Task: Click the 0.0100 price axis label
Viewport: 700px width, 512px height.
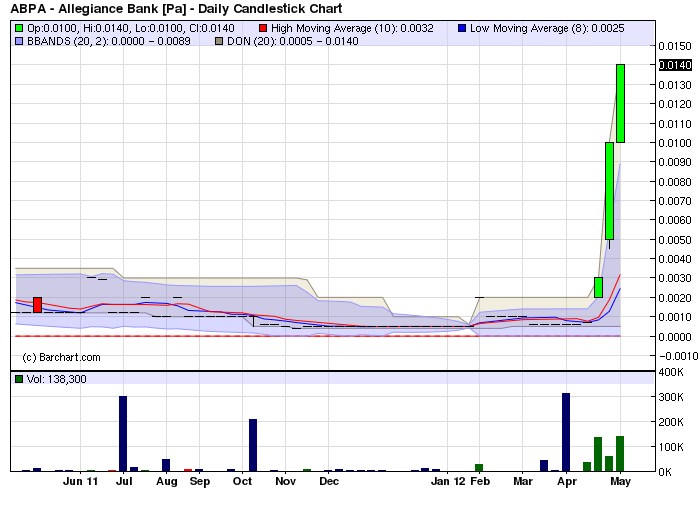Action: (x=675, y=143)
